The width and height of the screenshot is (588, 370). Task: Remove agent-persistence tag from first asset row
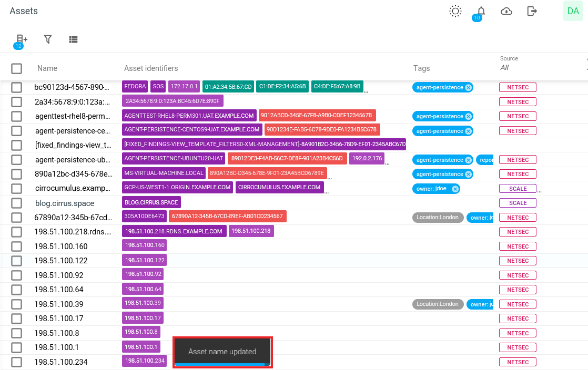pos(468,88)
